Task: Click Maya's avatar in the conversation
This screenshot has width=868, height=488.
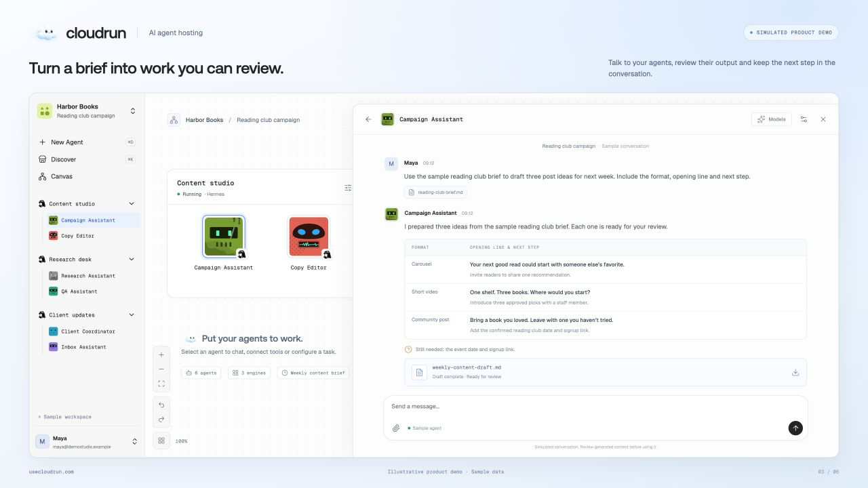Action: pyautogui.click(x=391, y=163)
